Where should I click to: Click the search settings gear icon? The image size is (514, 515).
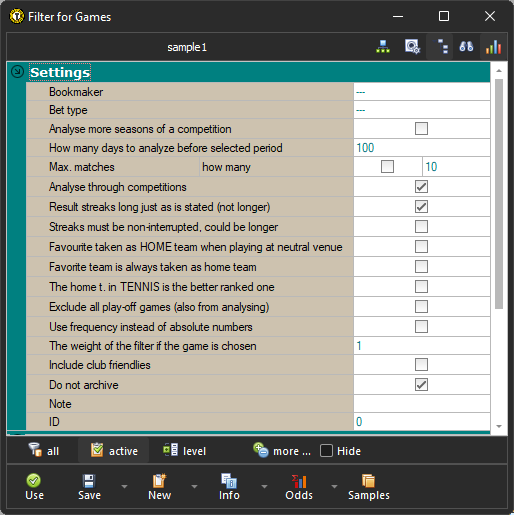point(412,47)
